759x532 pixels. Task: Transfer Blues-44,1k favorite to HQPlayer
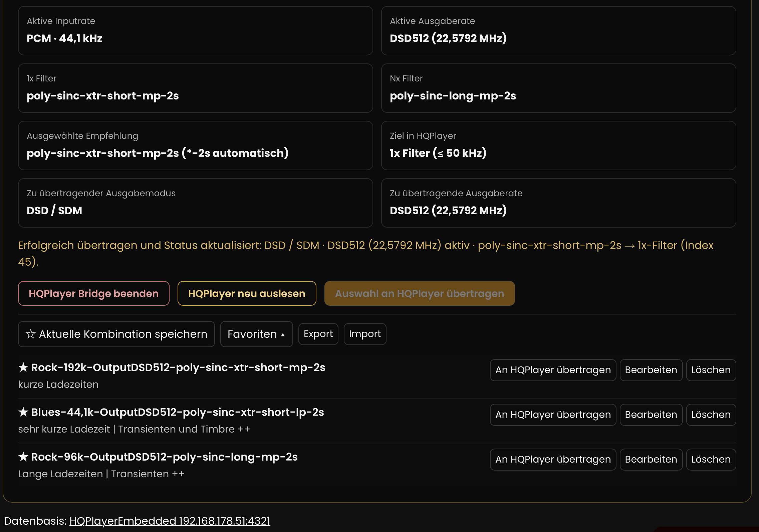[x=553, y=415]
